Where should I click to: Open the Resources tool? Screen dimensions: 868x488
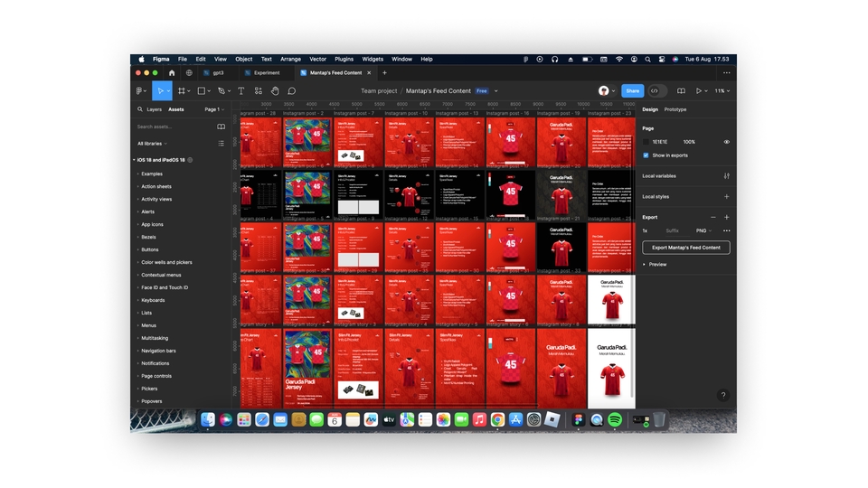258,90
